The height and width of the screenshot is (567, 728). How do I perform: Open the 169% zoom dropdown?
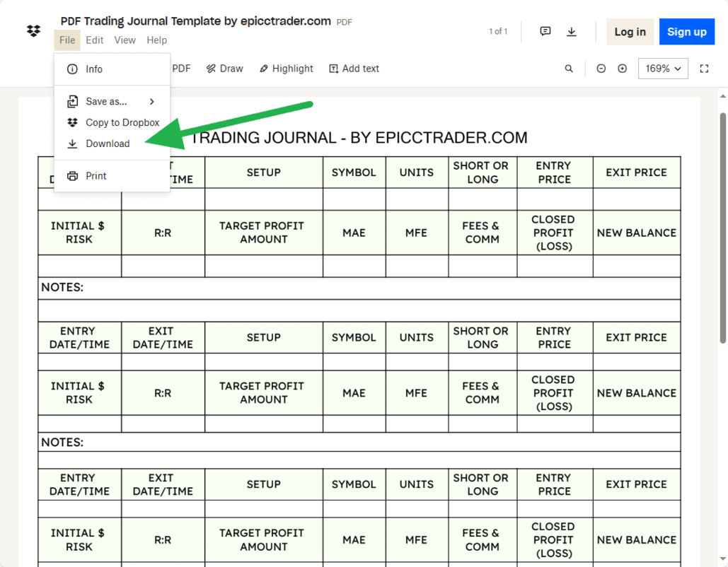click(x=663, y=69)
